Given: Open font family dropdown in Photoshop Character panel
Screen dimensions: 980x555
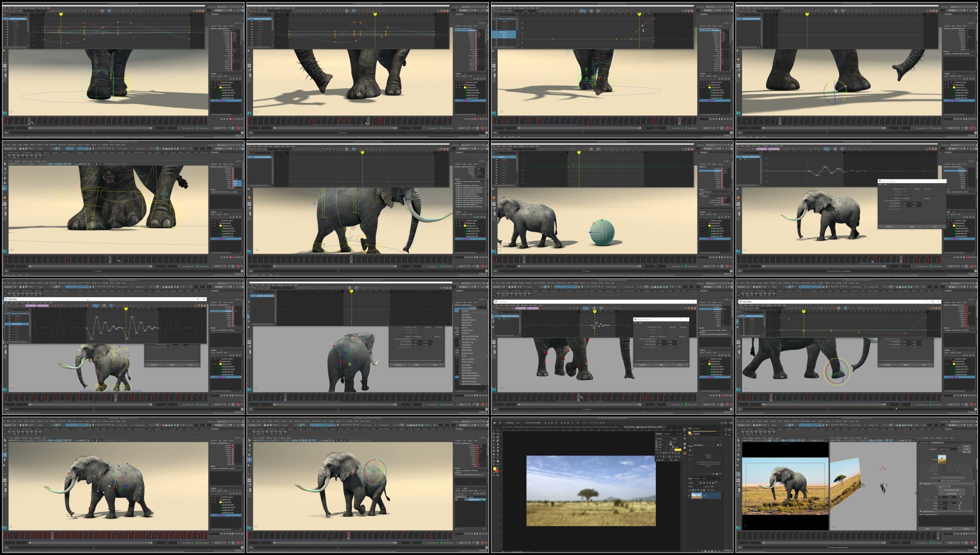Looking at the screenshot, I should (x=663, y=439).
